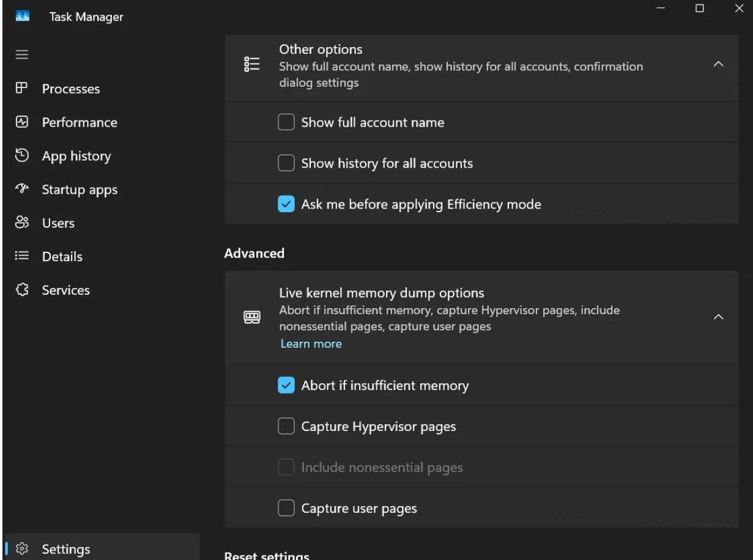Image resolution: width=753 pixels, height=560 pixels.
Task: Open the Users section icon
Action: tap(20, 223)
